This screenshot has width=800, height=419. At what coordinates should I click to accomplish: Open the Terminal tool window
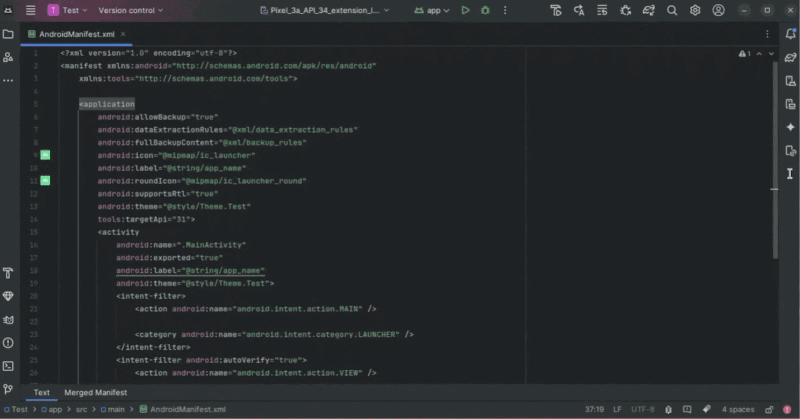tap(8, 366)
